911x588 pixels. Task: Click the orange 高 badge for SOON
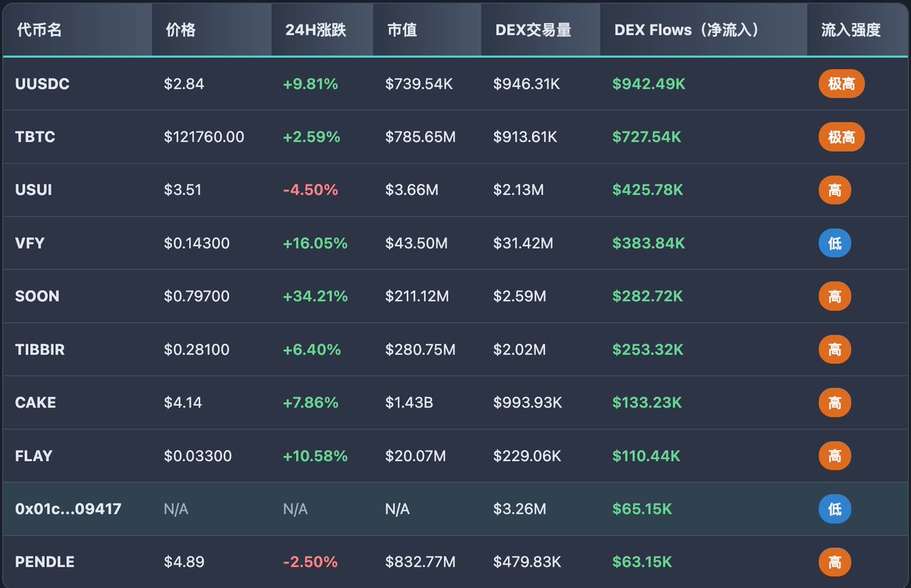[834, 297]
